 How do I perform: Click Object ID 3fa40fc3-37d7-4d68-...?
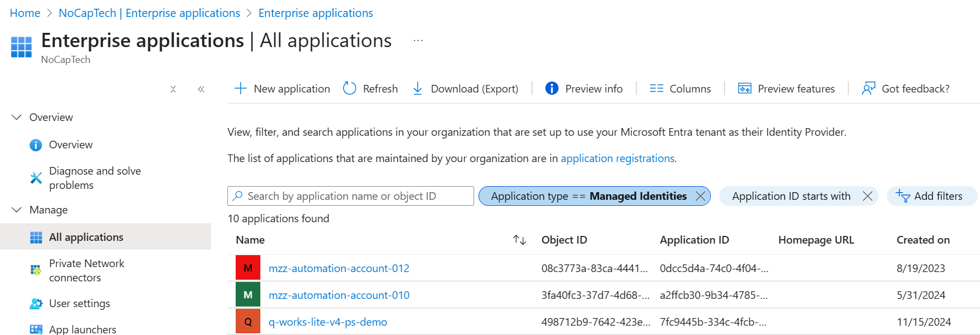(x=595, y=295)
